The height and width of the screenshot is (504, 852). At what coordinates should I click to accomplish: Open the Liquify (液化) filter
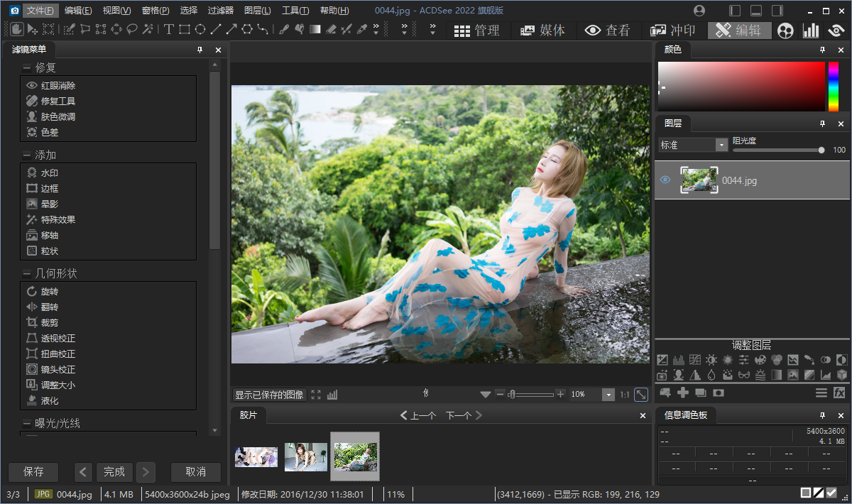(50, 400)
